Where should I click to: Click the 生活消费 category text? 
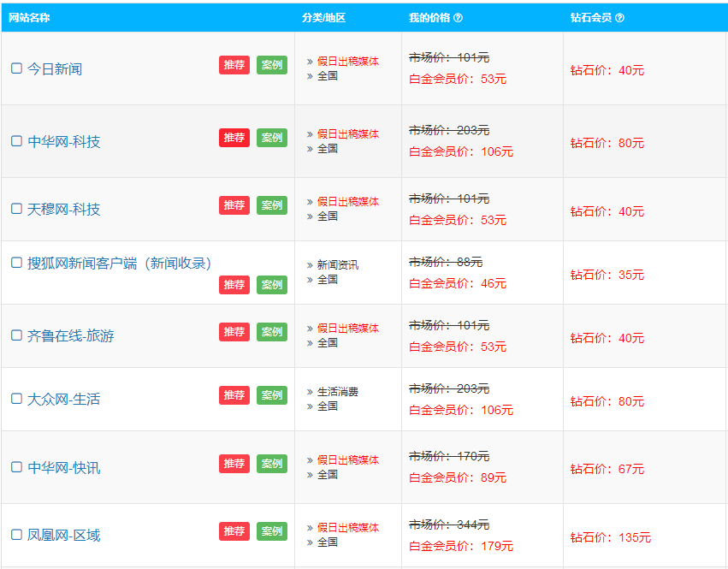click(x=338, y=392)
